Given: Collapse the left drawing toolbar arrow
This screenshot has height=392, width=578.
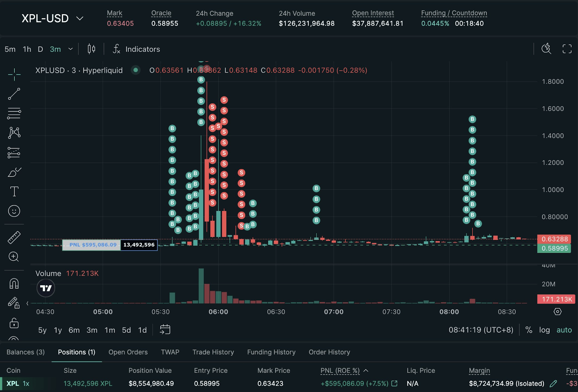Looking at the screenshot, I should 27,303.
